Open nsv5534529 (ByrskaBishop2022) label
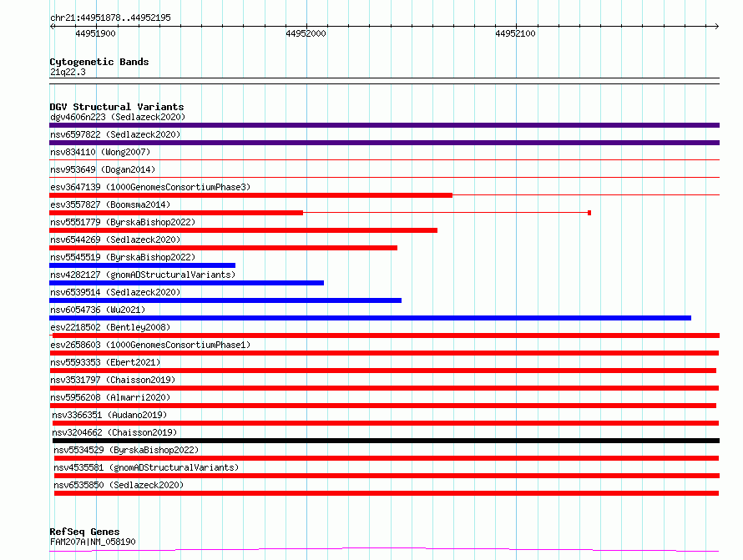The height and width of the screenshot is (560, 743). pyautogui.click(x=126, y=450)
